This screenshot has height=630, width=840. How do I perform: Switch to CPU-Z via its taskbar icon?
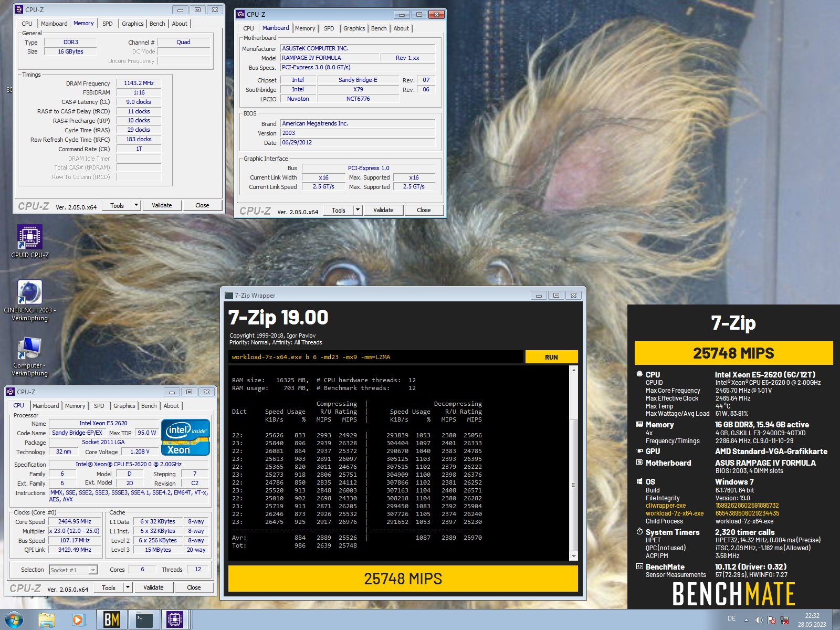tap(175, 620)
